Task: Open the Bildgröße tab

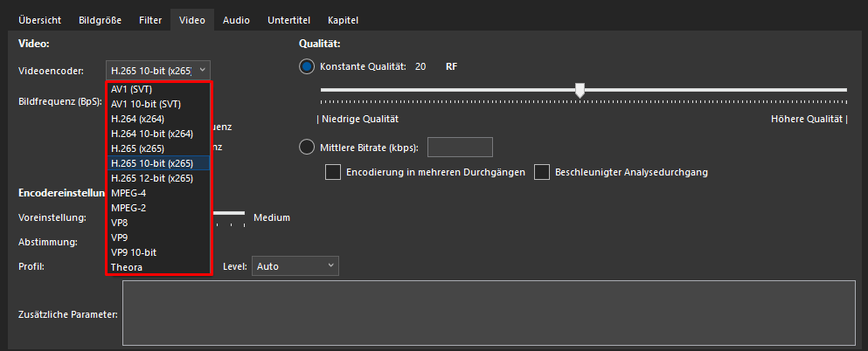Action: (x=101, y=20)
